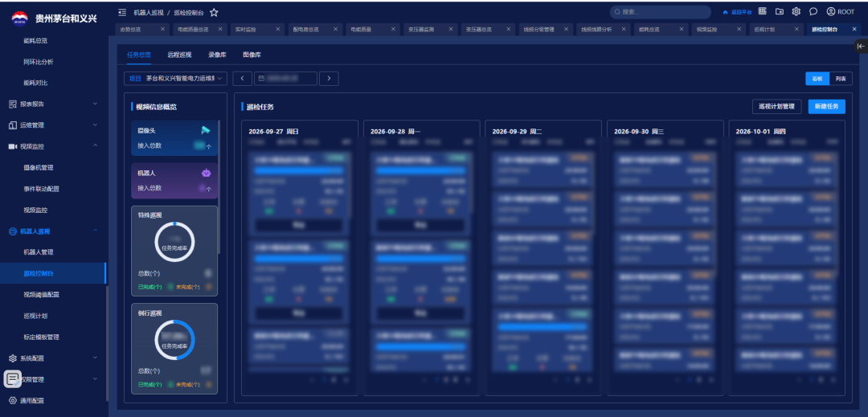Viewport: 868px width, 417px height.
Task: Expand 系统配置 menu chevron
Action: (95, 358)
